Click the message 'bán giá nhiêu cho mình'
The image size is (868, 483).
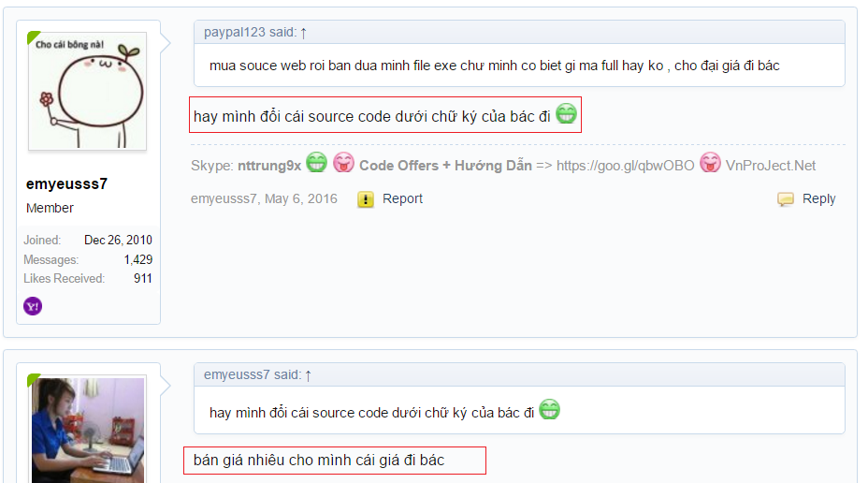(319, 461)
